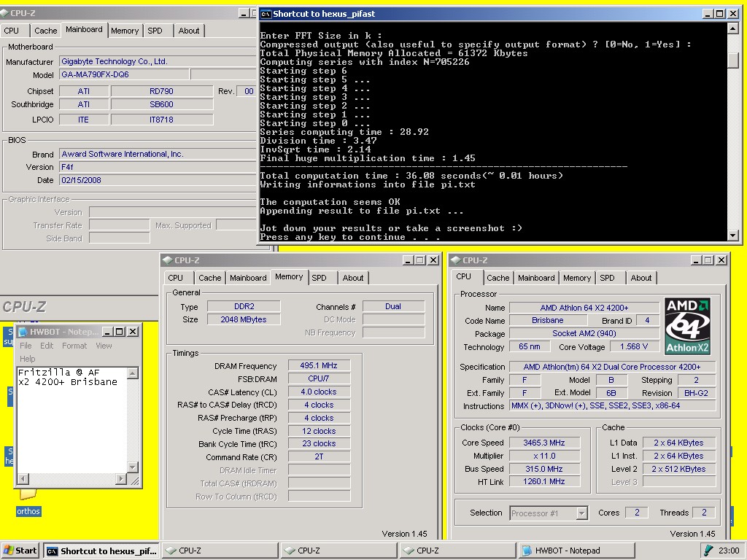Switch to Shortcut to hexus_pifast taskbar item
Viewport: 747px width, 560px height.
pyautogui.click(x=101, y=551)
